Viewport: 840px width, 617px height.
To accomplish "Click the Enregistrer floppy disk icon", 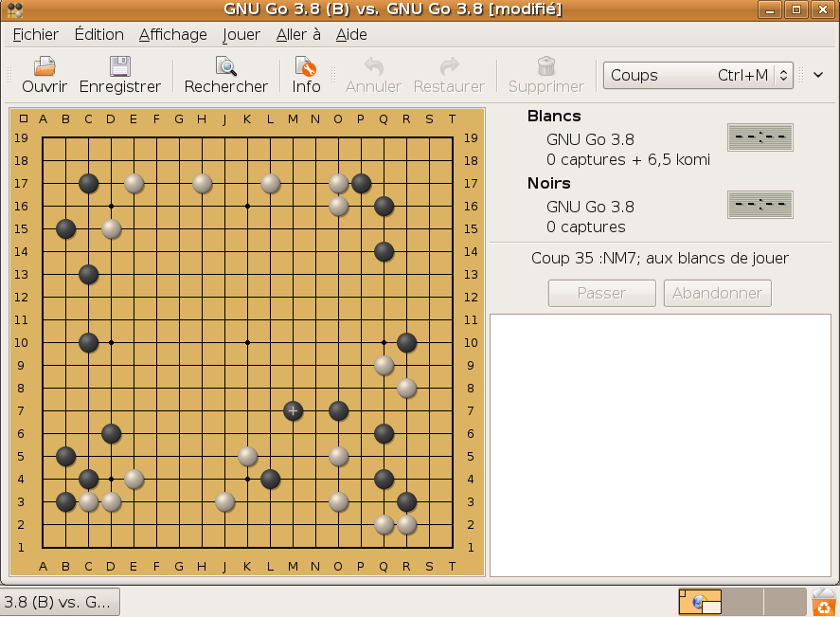I will pyautogui.click(x=120, y=66).
